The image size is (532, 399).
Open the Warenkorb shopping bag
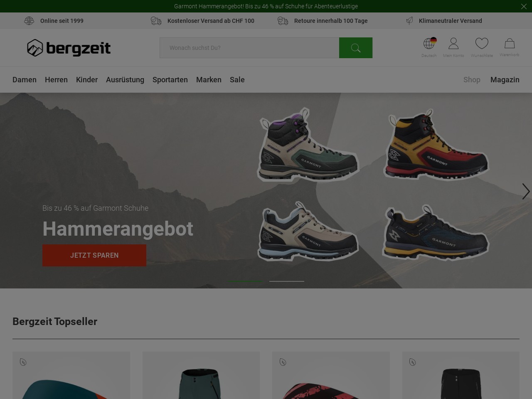(510, 47)
